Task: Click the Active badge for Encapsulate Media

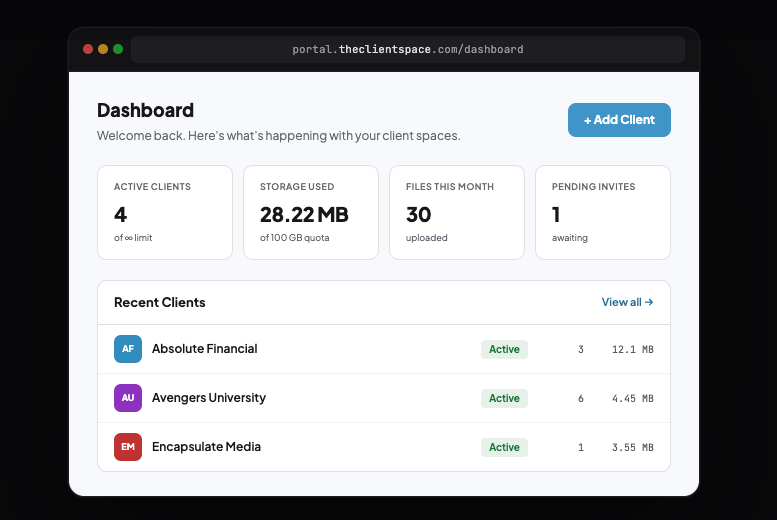Action: (504, 447)
